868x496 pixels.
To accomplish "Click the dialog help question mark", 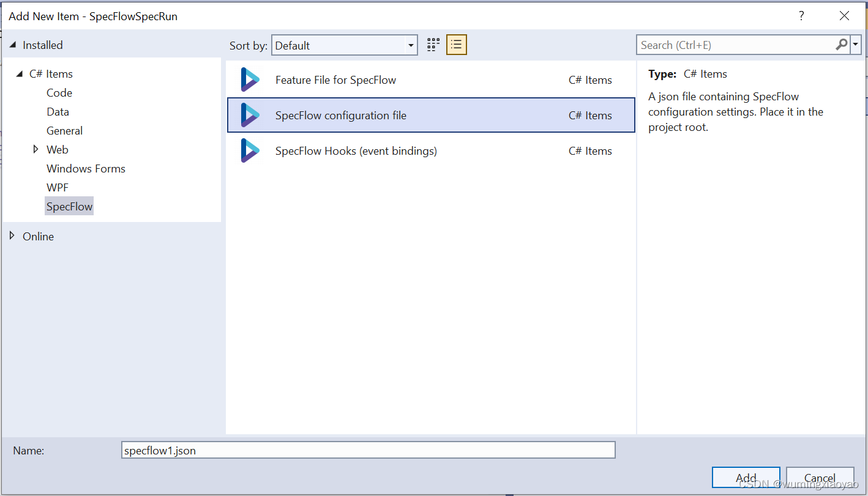I will point(801,17).
